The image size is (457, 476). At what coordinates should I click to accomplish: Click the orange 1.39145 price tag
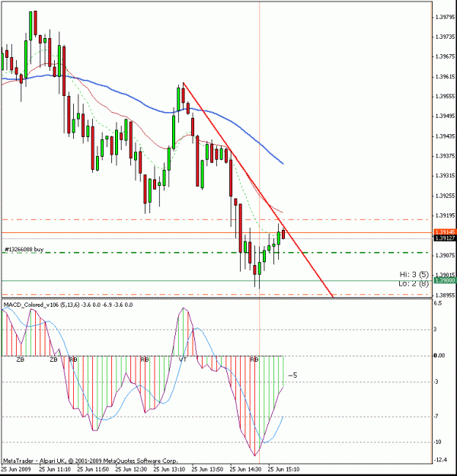(445, 232)
